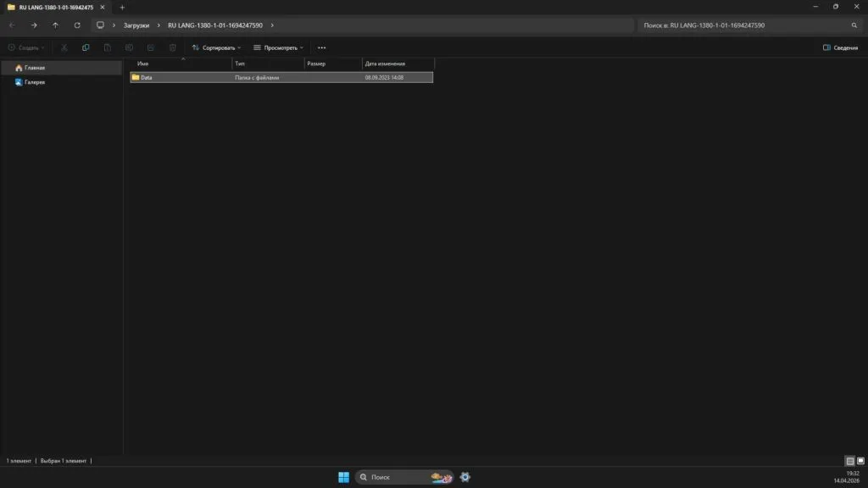This screenshot has width=868, height=488.
Task: Open the Settings gear on the taskbar
Action: tap(465, 477)
